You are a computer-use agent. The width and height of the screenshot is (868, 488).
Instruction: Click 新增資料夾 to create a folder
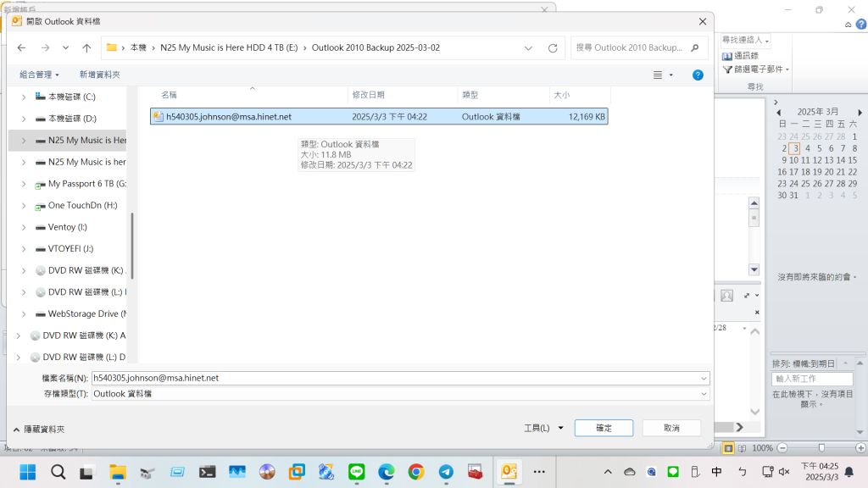tap(99, 75)
